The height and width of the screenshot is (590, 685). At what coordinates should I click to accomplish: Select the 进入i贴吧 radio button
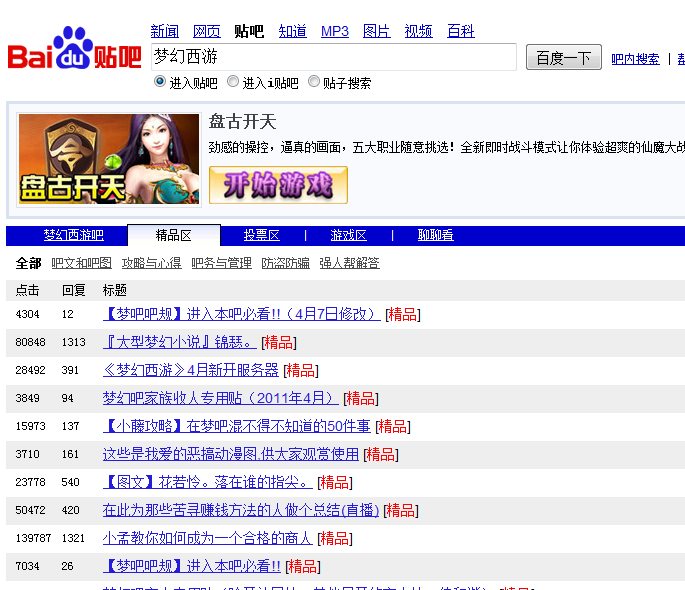(x=233, y=82)
